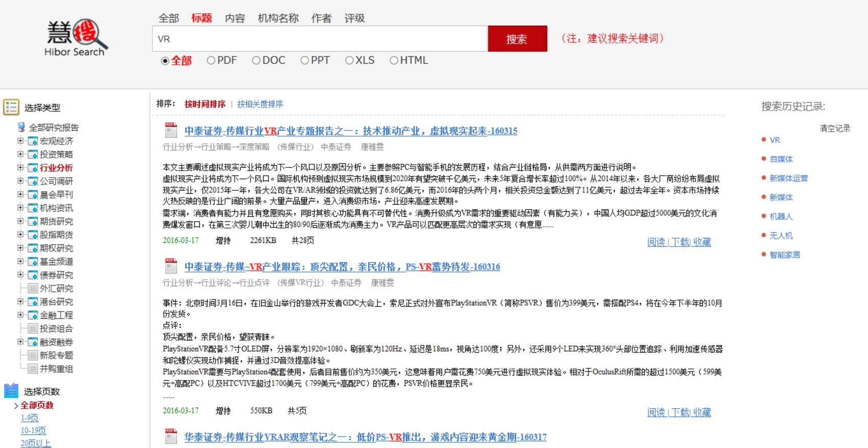This screenshot has height=448, width=868.
Task: Expand the 投资策略 tree node
Action: (x=20, y=154)
